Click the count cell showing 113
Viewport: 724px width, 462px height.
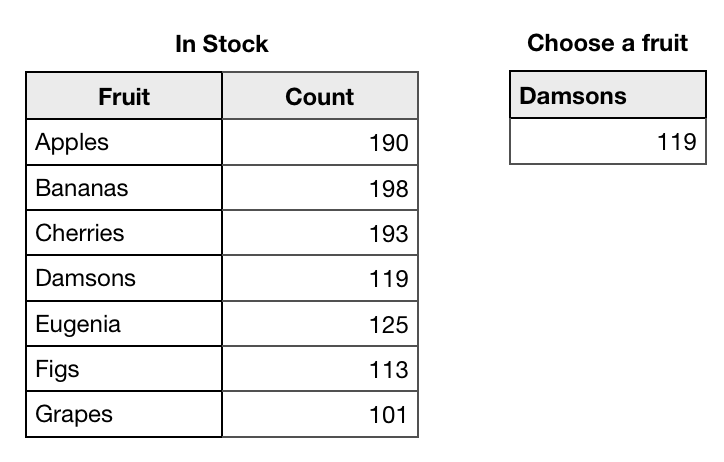(319, 369)
